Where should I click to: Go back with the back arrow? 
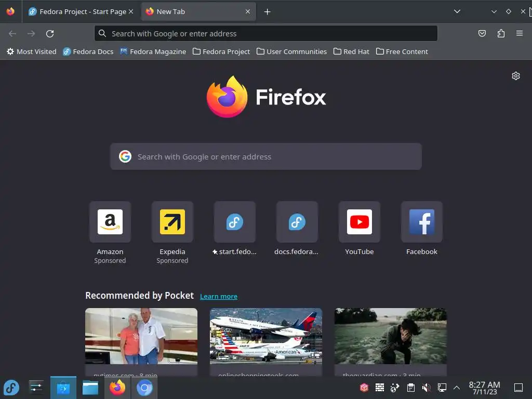coord(12,34)
